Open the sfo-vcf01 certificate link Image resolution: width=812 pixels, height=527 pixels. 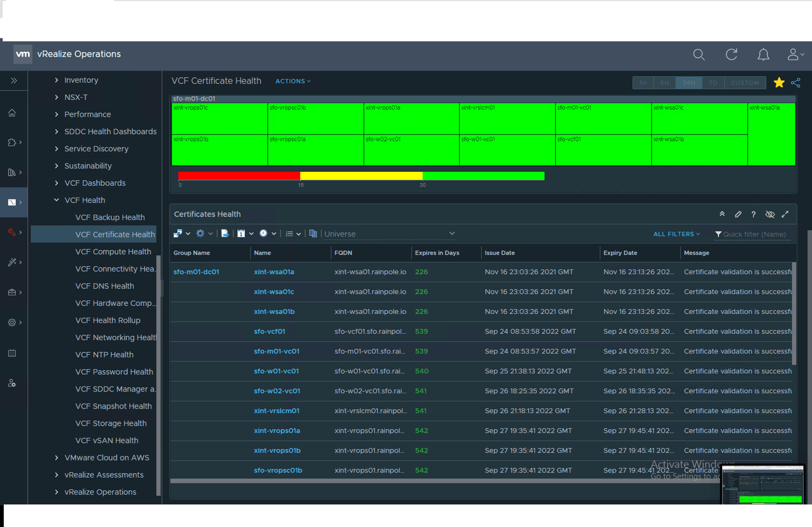coord(269,331)
